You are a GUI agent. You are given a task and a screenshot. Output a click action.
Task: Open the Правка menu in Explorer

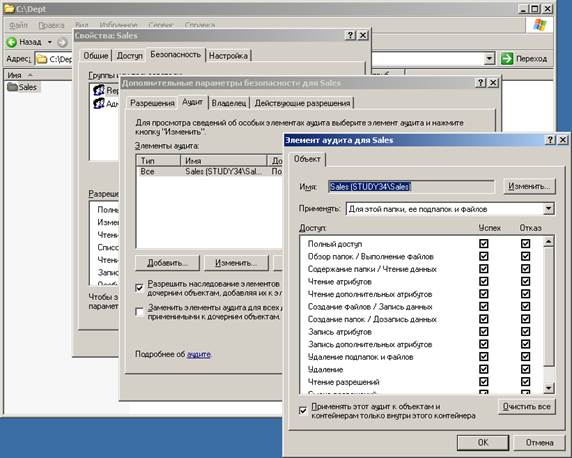pos(51,25)
